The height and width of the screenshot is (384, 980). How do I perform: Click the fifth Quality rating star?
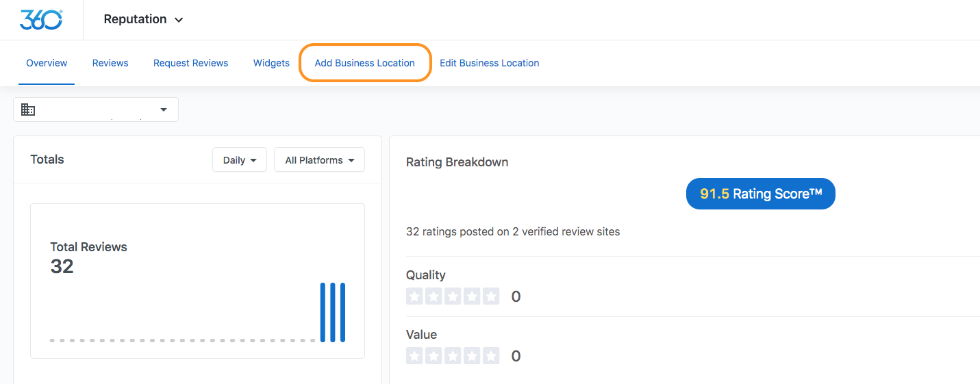point(491,296)
